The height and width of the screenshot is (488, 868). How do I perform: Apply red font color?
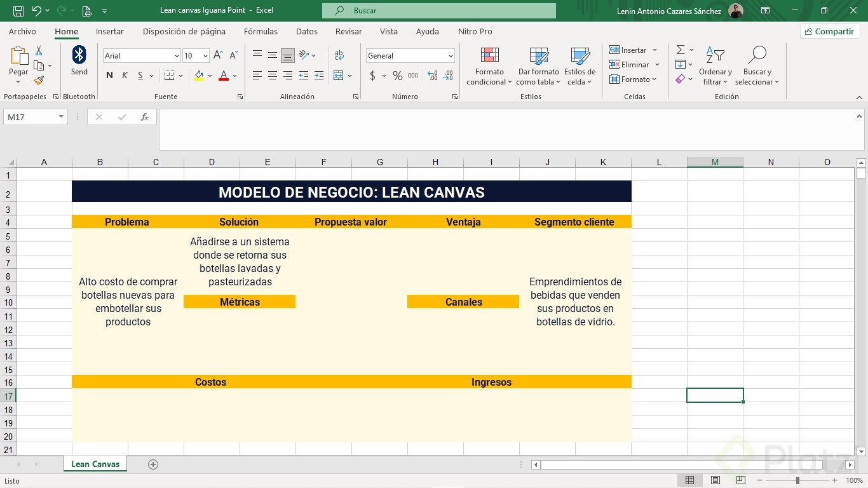pyautogui.click(x=224, y=76)
